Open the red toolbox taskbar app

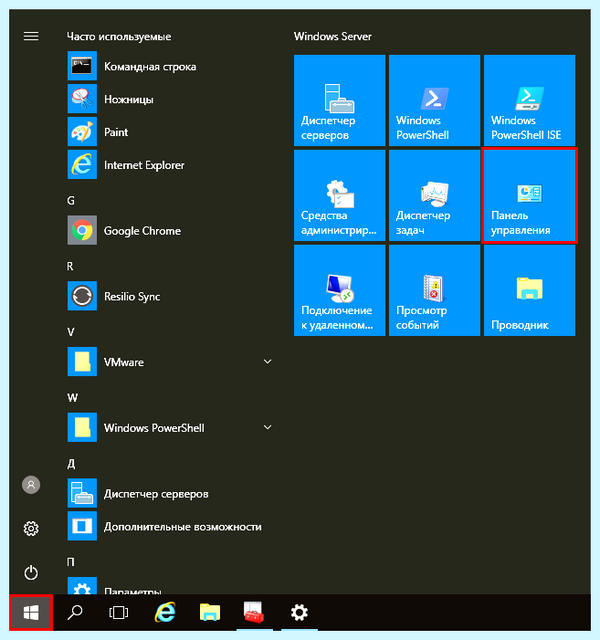pyautogui.click(x=254, y=613)
